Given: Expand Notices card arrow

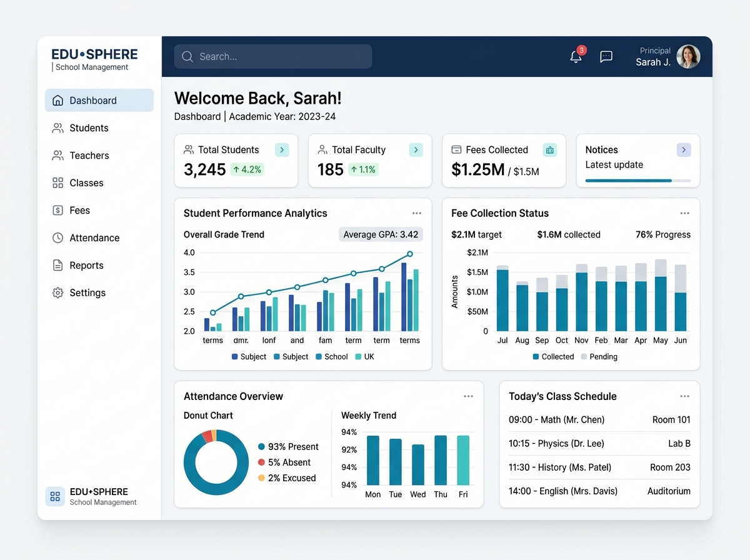Looking at the screenshot, I should tap(684, 149).
